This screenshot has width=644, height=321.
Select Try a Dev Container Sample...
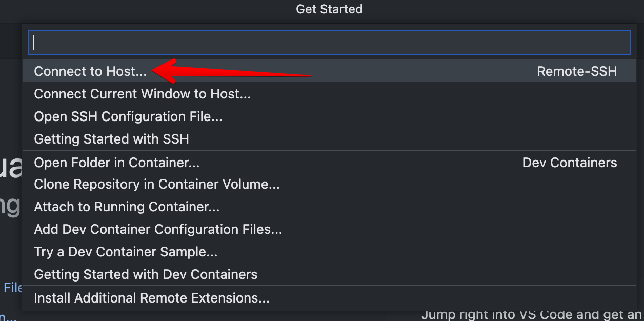coord(126,252)
